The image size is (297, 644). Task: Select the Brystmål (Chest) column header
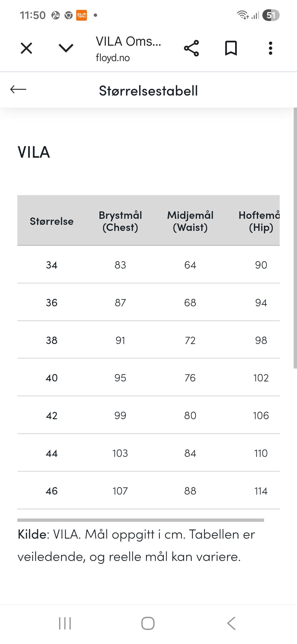pyautogui.click(x=120, y=221)
